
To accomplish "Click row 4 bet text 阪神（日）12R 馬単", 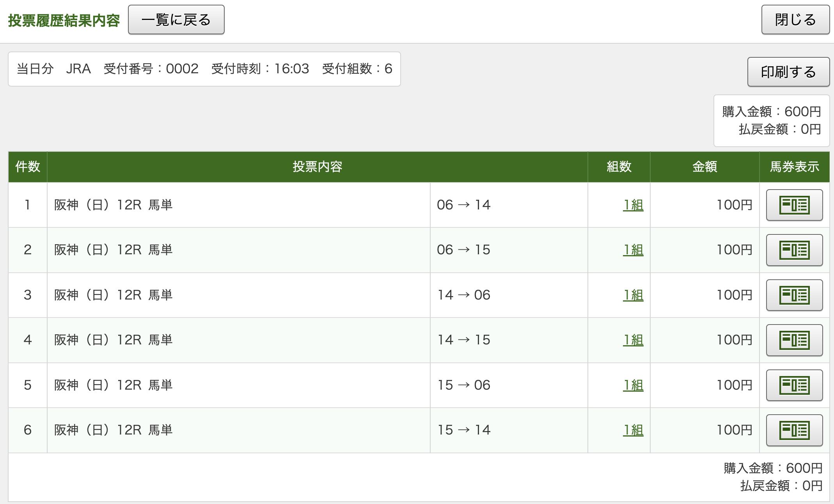I will pos(113,340).
